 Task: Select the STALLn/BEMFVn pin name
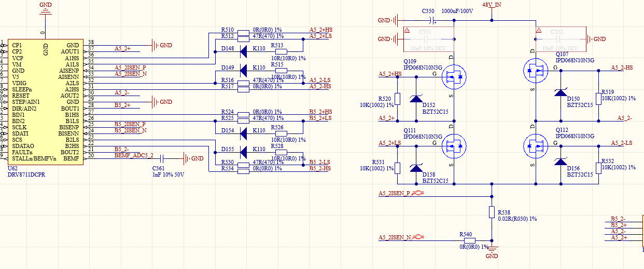point(34,158)
